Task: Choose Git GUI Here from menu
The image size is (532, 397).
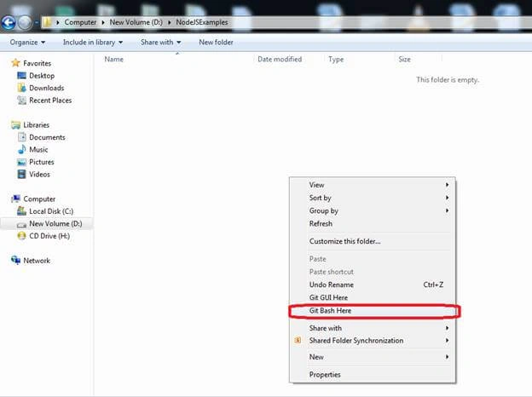Action: pos(373,297)
